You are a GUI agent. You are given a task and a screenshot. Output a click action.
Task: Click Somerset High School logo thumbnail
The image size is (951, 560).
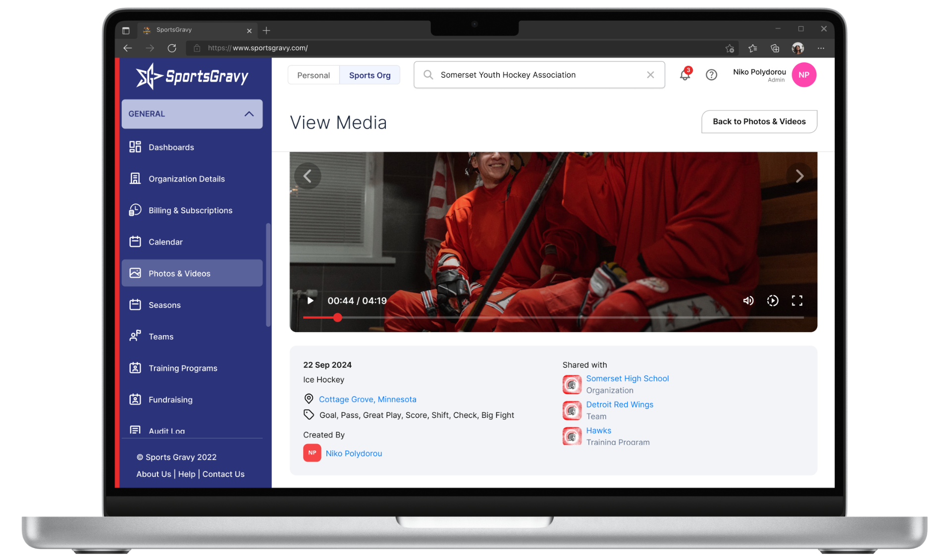point(572,384)
